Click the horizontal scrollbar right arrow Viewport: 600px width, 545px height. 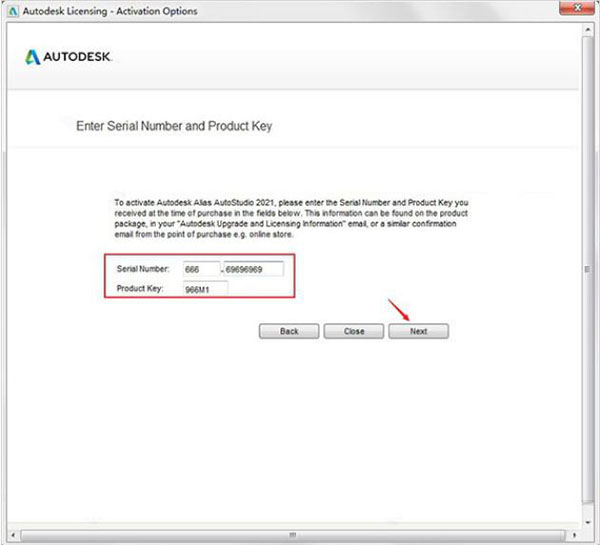(x=574, y=535)
